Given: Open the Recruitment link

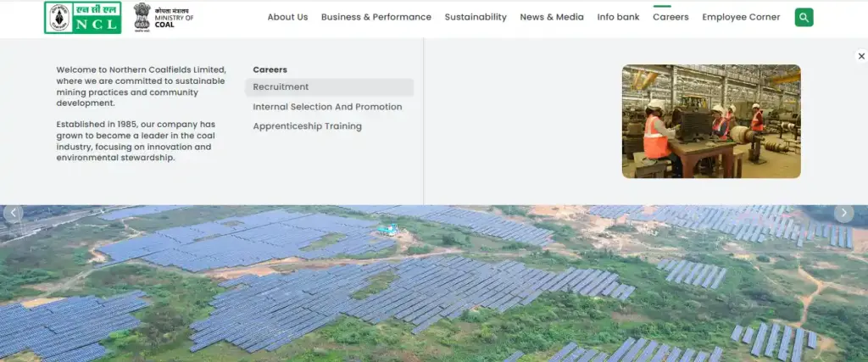Looking at the screenshot, I should (281, 87).
